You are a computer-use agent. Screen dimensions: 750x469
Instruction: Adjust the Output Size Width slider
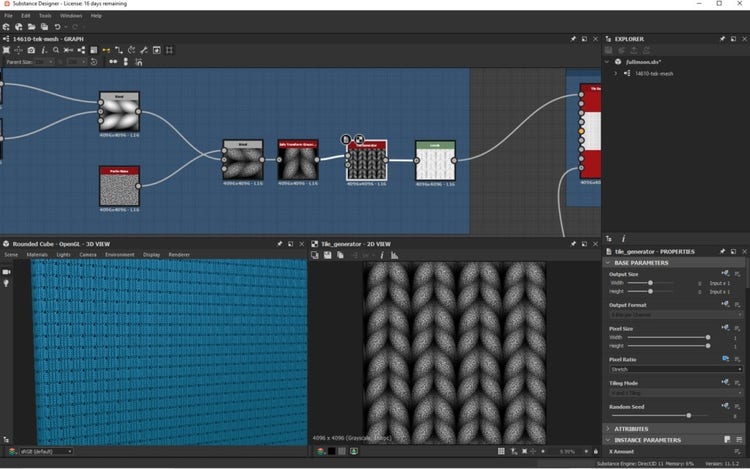650,283
